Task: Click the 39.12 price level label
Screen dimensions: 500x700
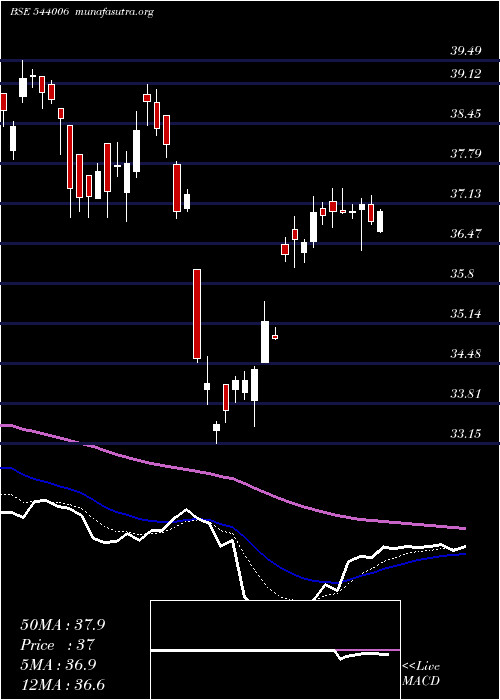Action: point(466,74)
